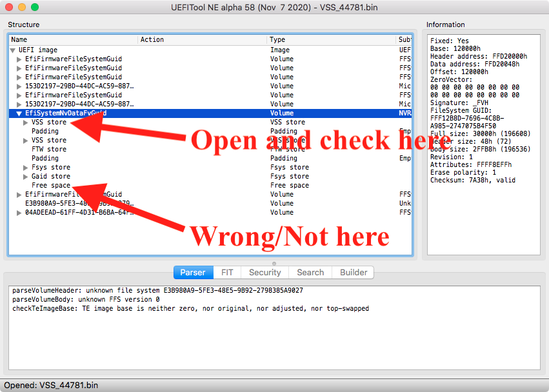Click the checkTeImageBase parser message
Image resolution: width=549 pixels, height=392 pixels.
pos(190,308)
